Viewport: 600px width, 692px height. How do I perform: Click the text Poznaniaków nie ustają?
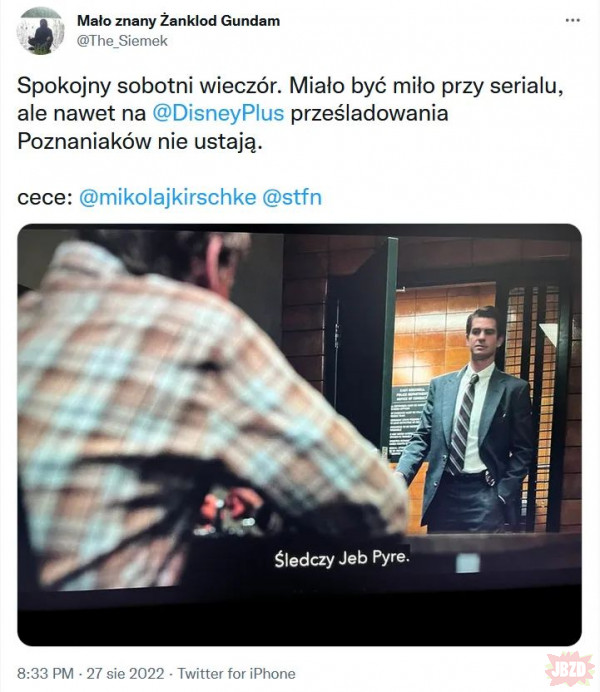[x=140, y=141]
